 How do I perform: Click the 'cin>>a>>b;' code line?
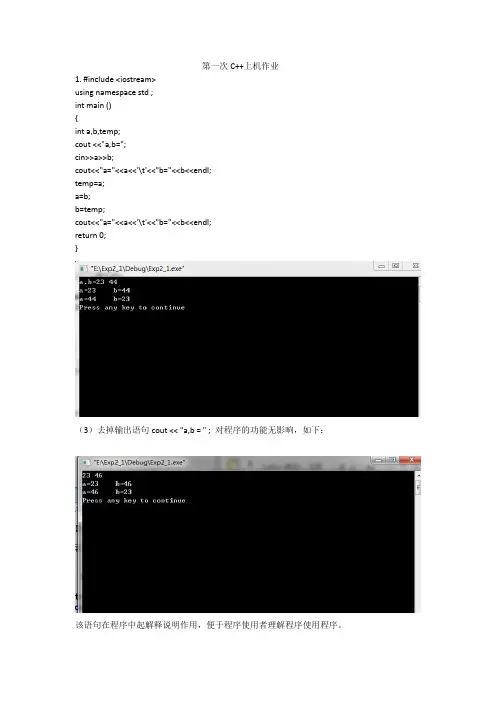pos(94,157)
